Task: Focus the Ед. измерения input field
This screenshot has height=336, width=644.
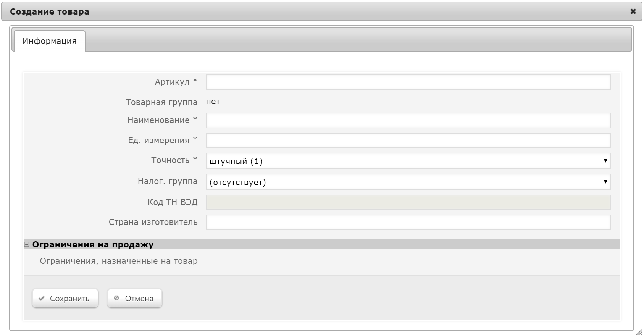Action: 408,141
